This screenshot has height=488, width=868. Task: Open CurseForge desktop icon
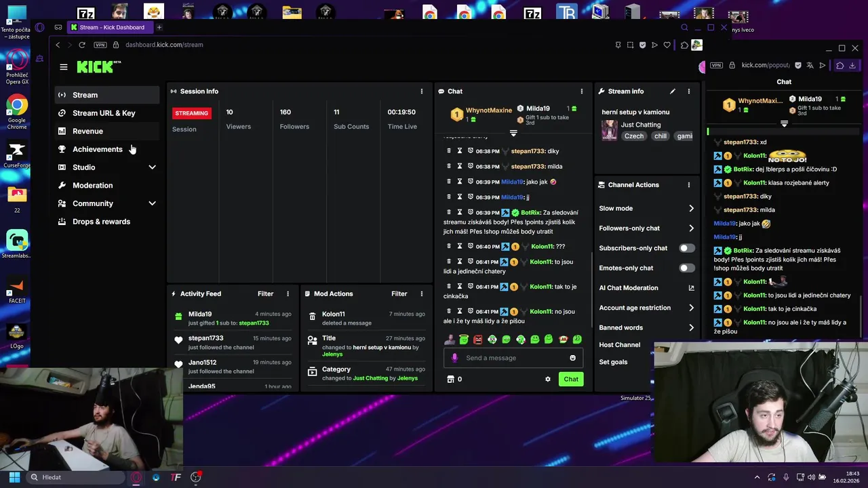pyautogui.click(x=17, y=155)
